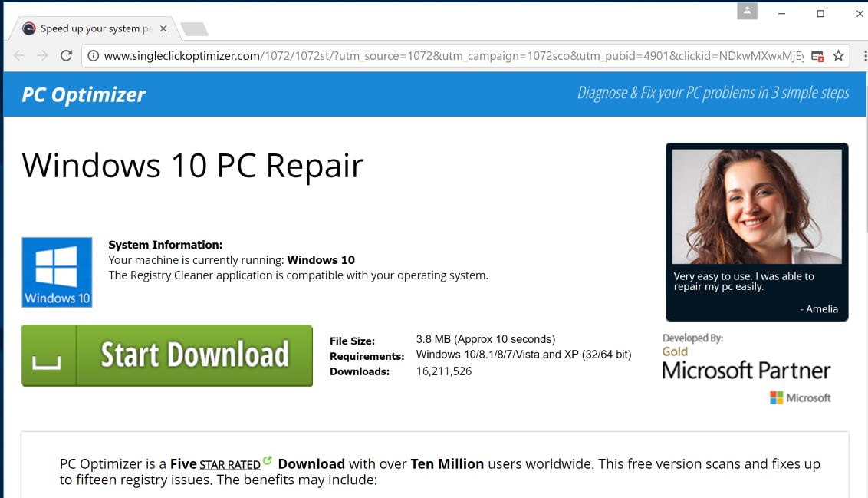Click the 'Windows 10/8.1/8/7/Vista and XP' requirements text

click(524, 355)
